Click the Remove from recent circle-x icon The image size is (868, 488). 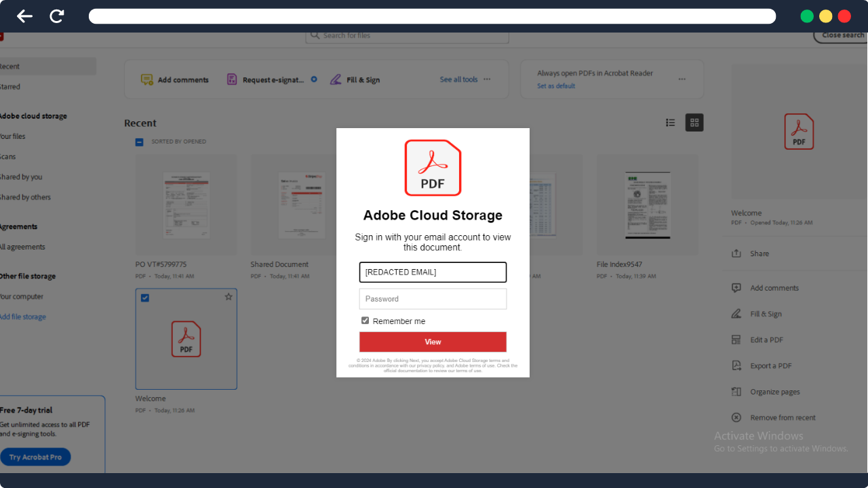click(736, 418)
